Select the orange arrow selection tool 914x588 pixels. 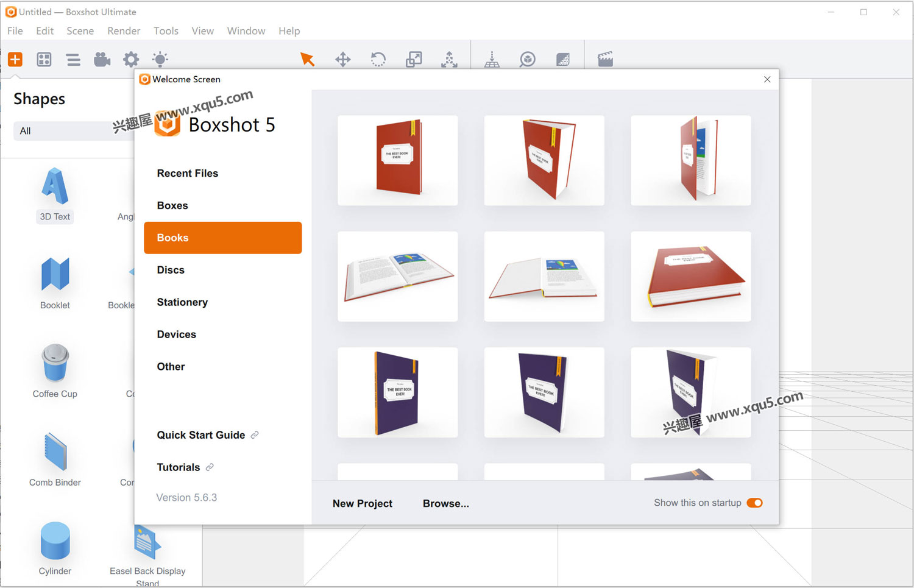pyautogui.click(x=307, y=59)
